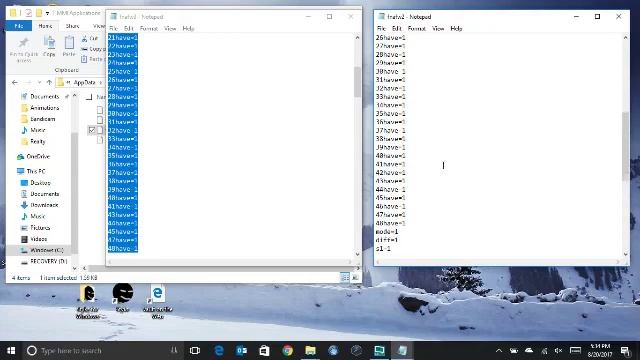The image size is (640, 360).
Task: Click the line diff=1 in the right Notepad
Action: click(x=387, y=240)
